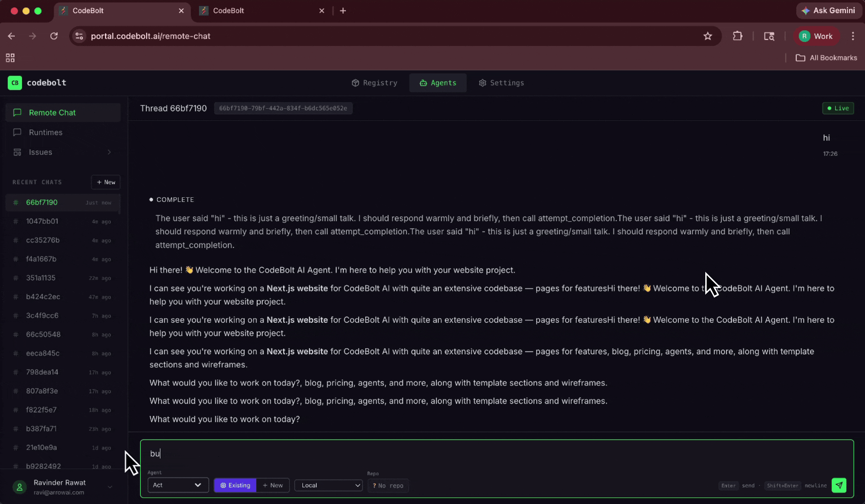Image resolution: width=865 pixels, height=504 pixels.
Task: Open All Bookmarks folder
Action: tap(826, 58)
